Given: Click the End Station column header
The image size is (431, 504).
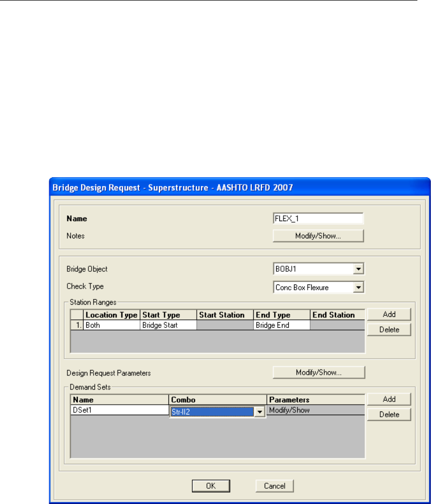Looking at the screenshot, I should pos(337,315).
